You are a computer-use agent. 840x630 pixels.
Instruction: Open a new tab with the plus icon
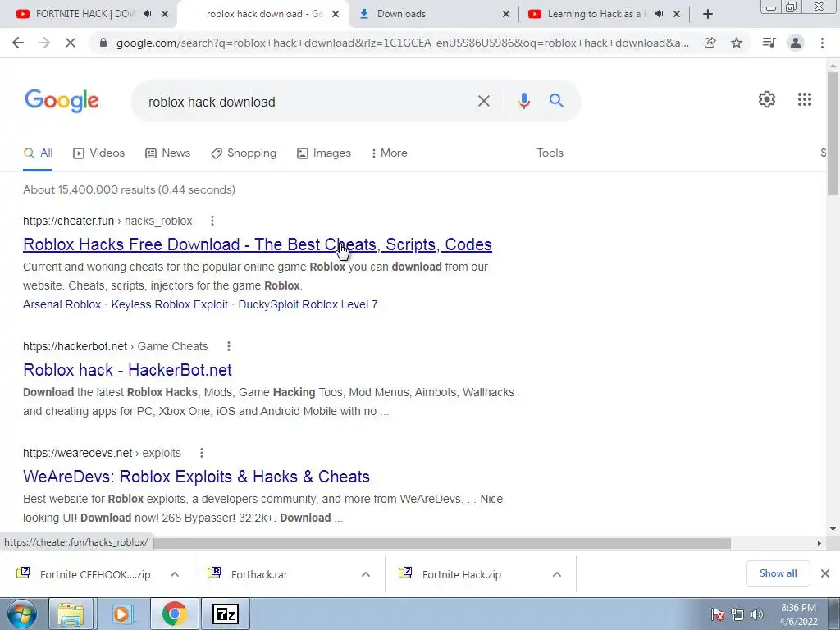[x=708, y=14]
